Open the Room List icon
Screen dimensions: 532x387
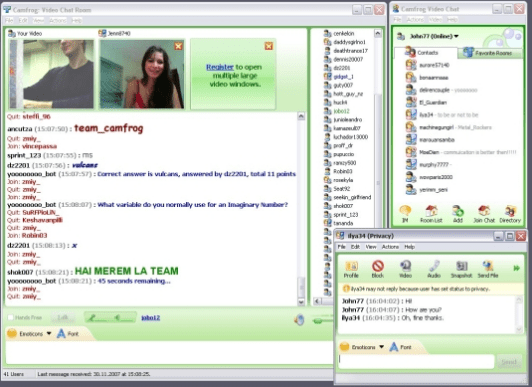[x=431, y=214]
